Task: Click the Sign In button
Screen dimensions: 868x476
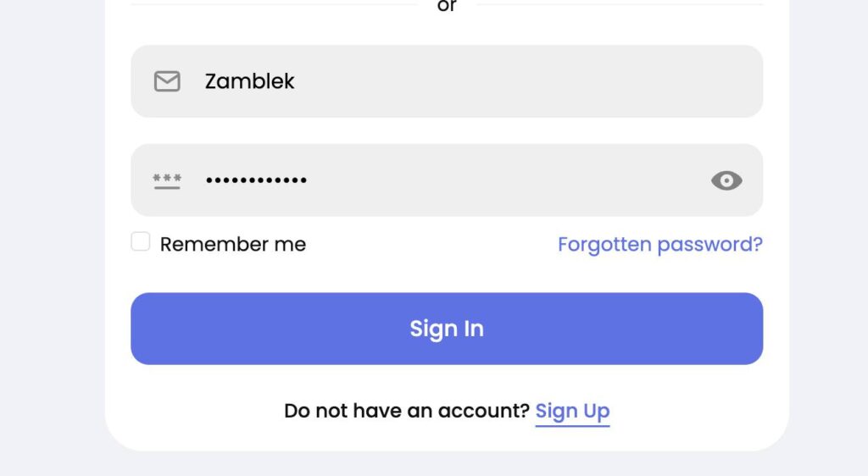Action: (447, 329)
